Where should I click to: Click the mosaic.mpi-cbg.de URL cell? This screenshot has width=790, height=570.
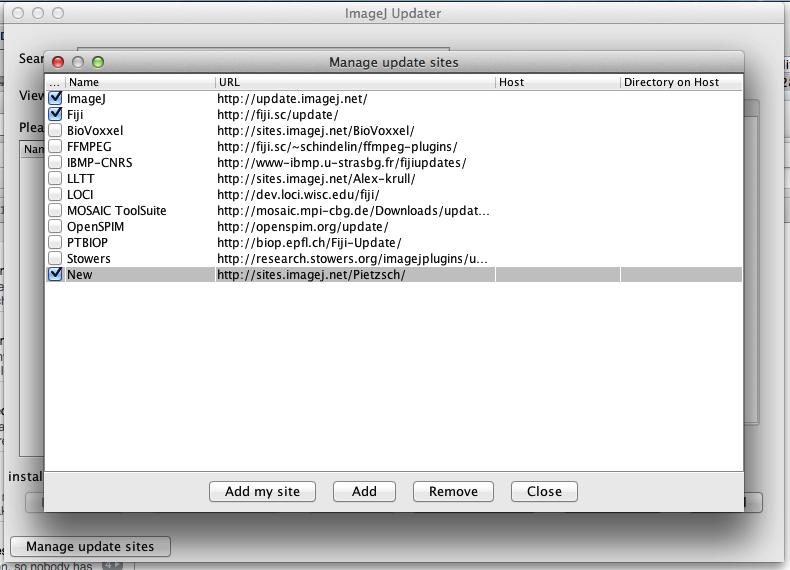pyautogui.click(x=355, y=211)
